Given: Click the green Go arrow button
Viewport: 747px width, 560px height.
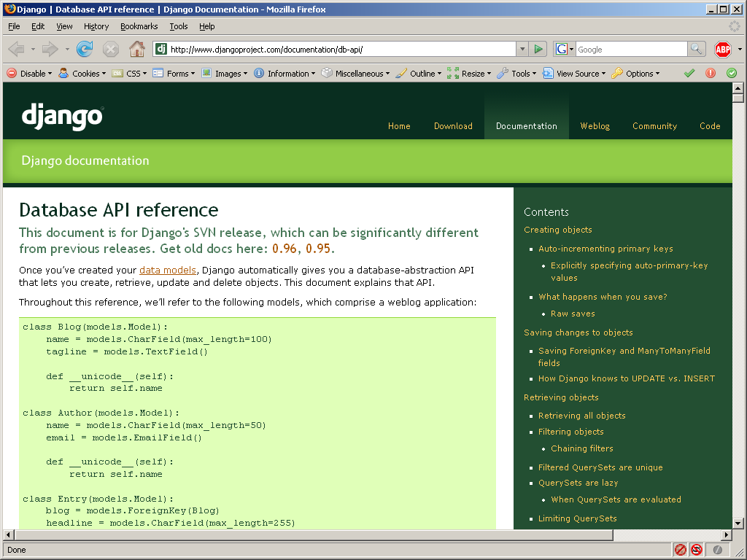Looking at the screenshot, I should tap(538, 49).
